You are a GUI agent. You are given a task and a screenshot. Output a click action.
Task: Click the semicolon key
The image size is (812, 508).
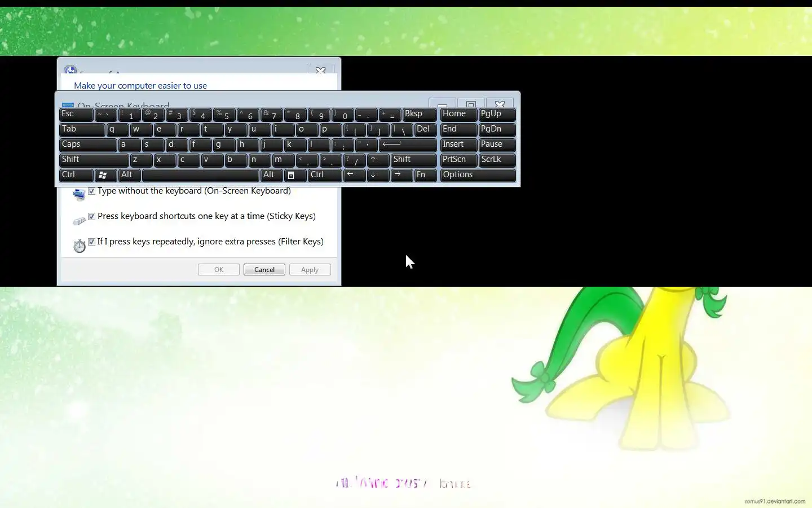click(343, 145)
